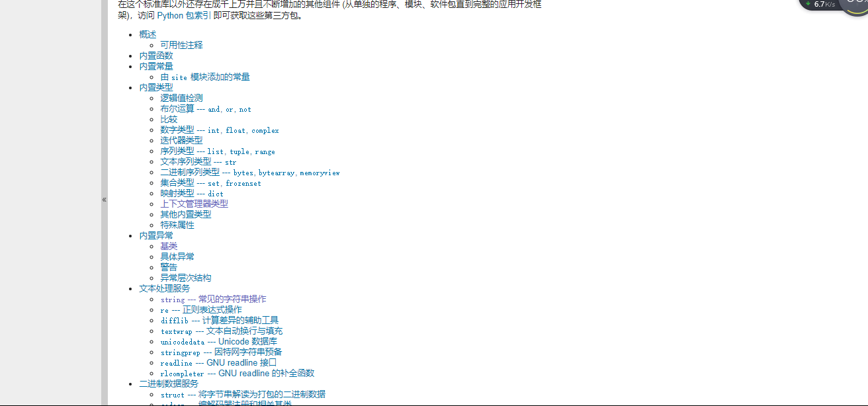Go to 迭代器类型
The image size is (868, 406).
coord(181,140)
